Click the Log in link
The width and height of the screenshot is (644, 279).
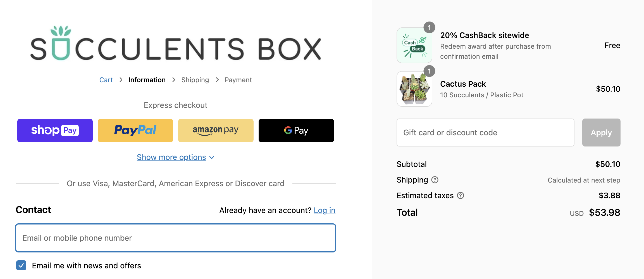click(325, 210)
